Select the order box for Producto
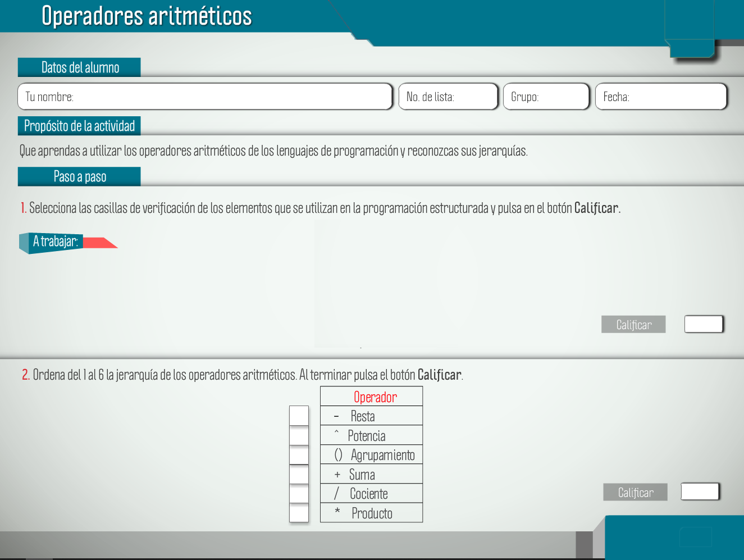Image resolution: width=744 pixels, height=560 pixels. coord(299,513)
